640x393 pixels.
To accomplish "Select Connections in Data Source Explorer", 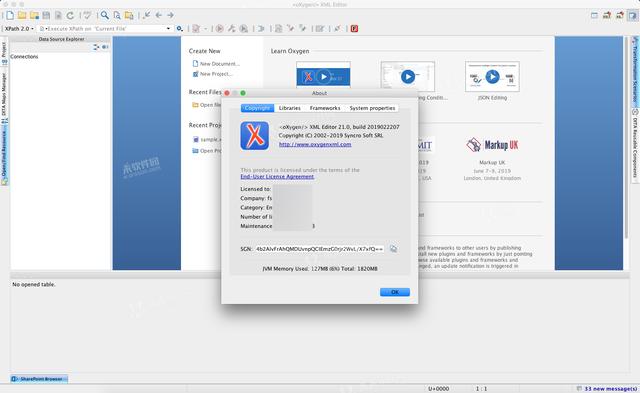I will tap(24, 57).
